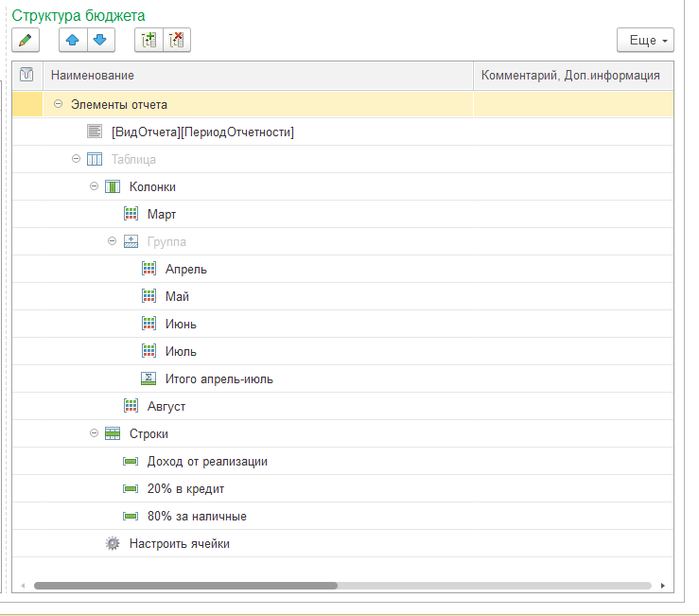The height and width of the screenshot is (616, 699).
Task: Click the gear icon beside Настроить ячейки
Action: [x=113, y=544]
